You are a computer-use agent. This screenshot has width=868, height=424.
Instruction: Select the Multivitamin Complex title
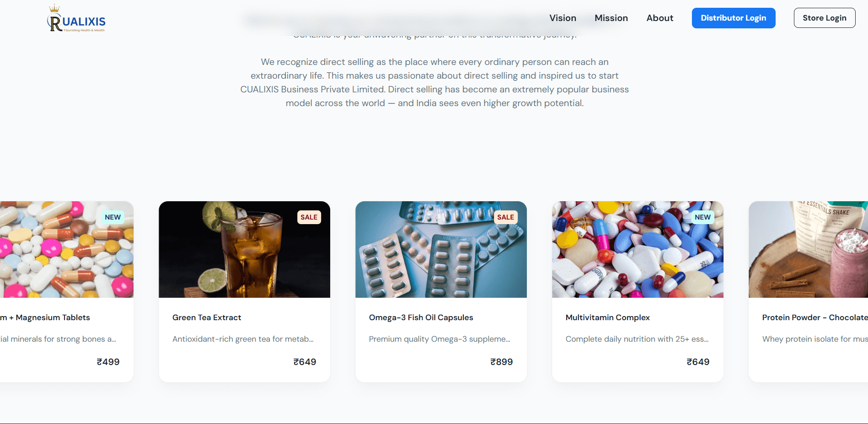[x=607, y=317]
